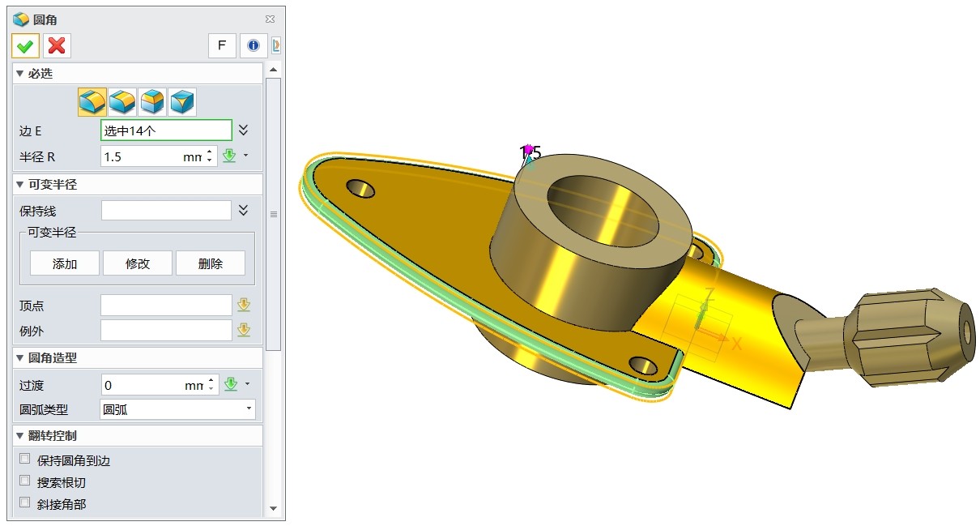Click the X axis label in viewport
The width and height of the screenshot is (980, 526).
736,344
